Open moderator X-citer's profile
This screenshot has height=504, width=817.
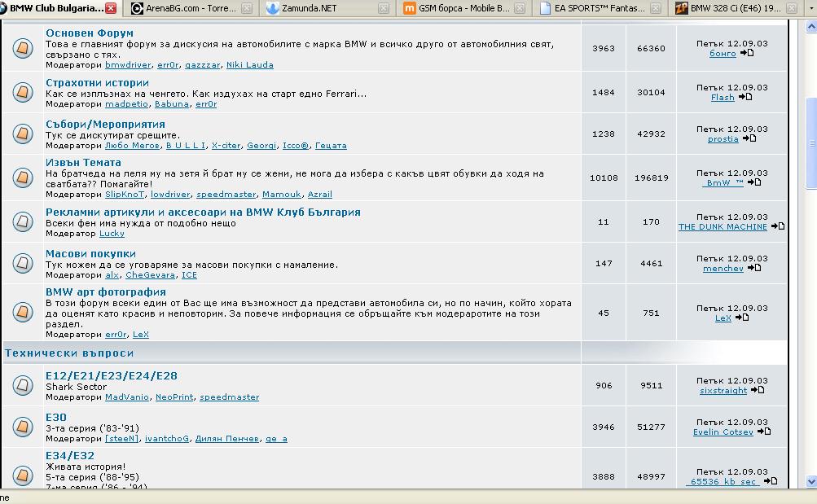tap(226, 146)
